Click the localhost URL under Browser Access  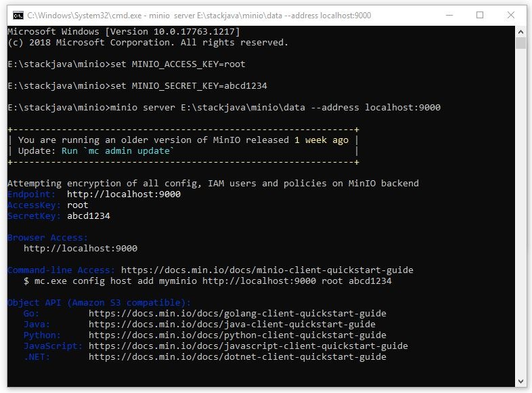tap(80, 249)
